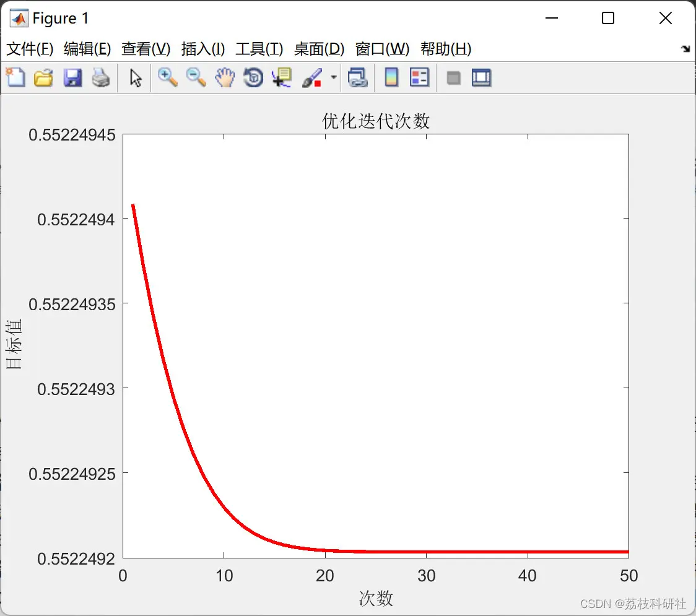Activate the Zoom In magnifier tool
The height and width of the screenshot is (616, 696).
click(168, 77)
